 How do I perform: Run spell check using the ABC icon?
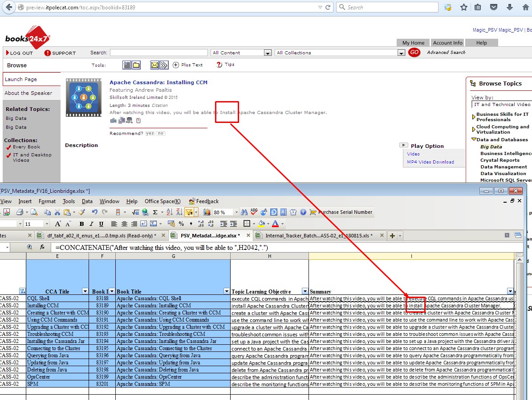(x=254, y=212)
